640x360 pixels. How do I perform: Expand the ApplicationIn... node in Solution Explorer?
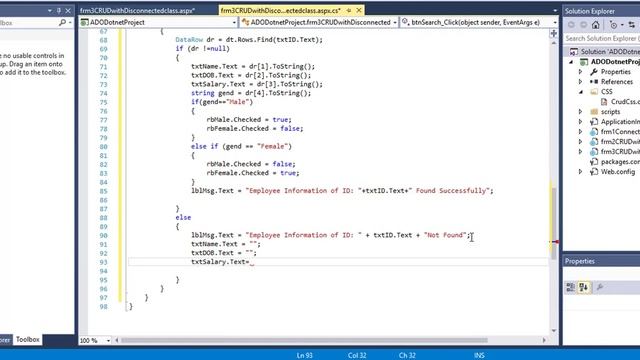coord(580,122)
